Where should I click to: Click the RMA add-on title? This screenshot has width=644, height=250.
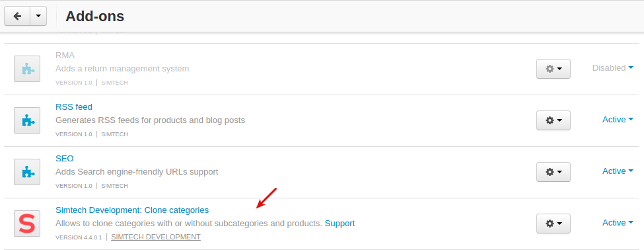(65, 55)
